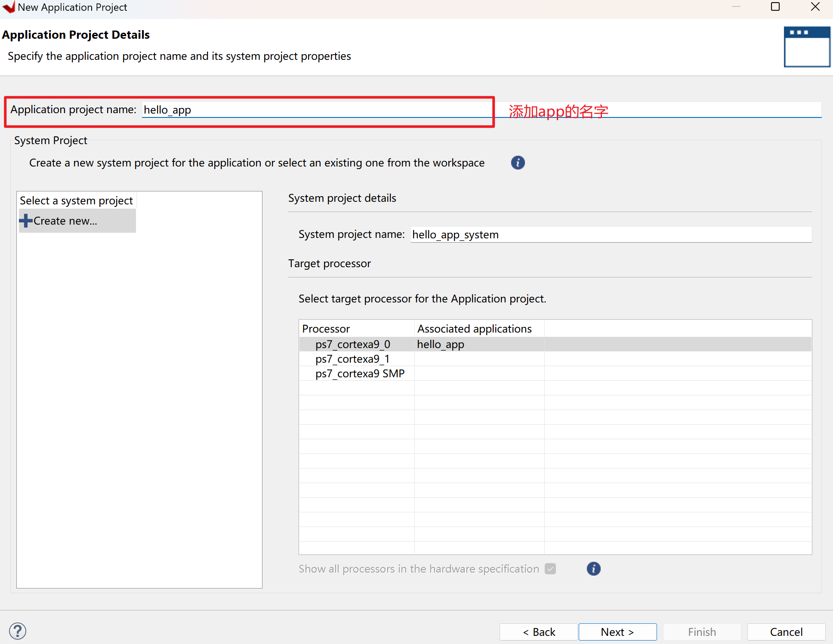Edit the System project name field

point(611,234)
